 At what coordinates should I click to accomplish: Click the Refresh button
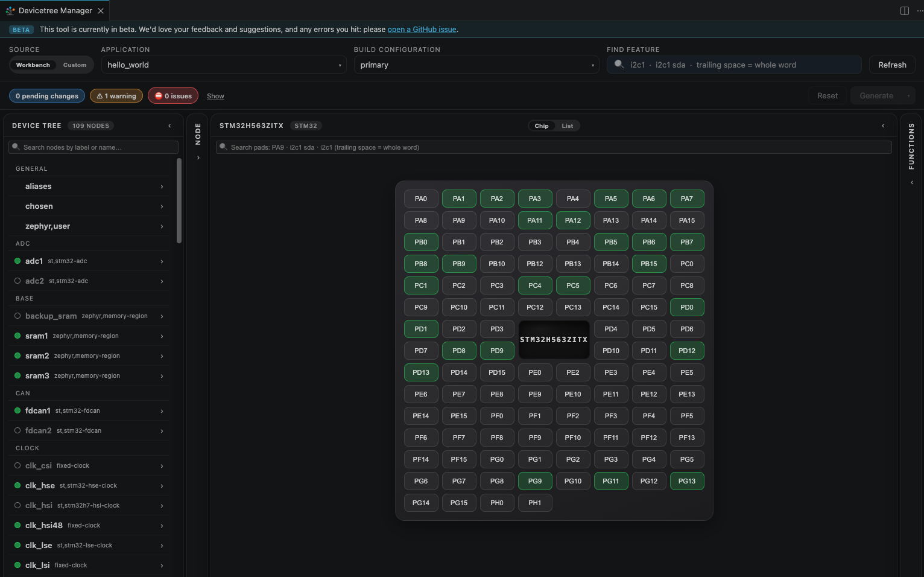892,65
